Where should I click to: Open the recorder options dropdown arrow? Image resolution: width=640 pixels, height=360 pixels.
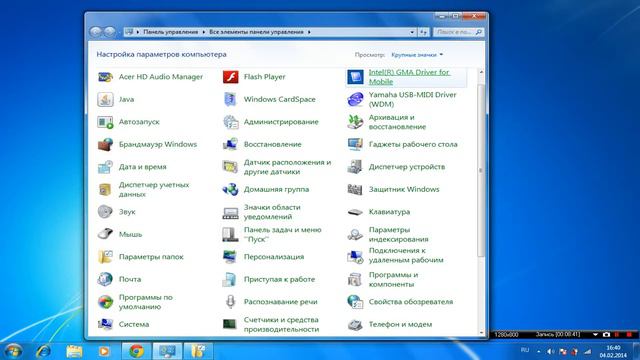coord(595,335)
